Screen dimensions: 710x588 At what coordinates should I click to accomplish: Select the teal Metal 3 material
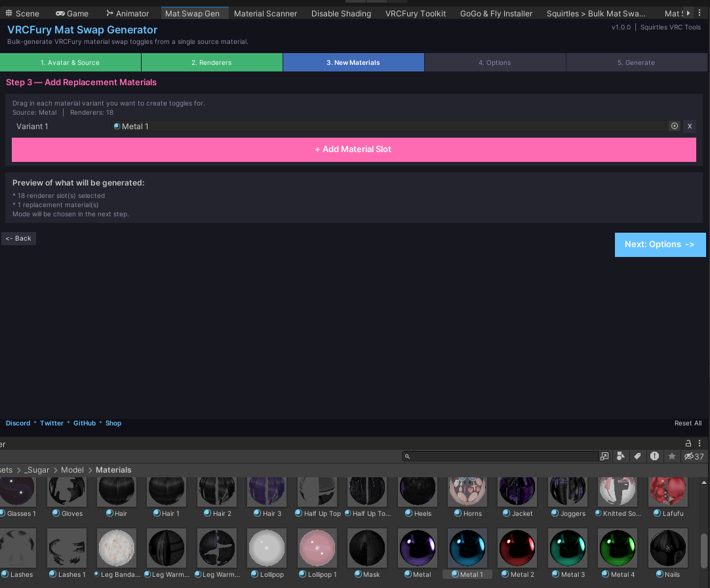pyautogui.click(x=568, y=553)
